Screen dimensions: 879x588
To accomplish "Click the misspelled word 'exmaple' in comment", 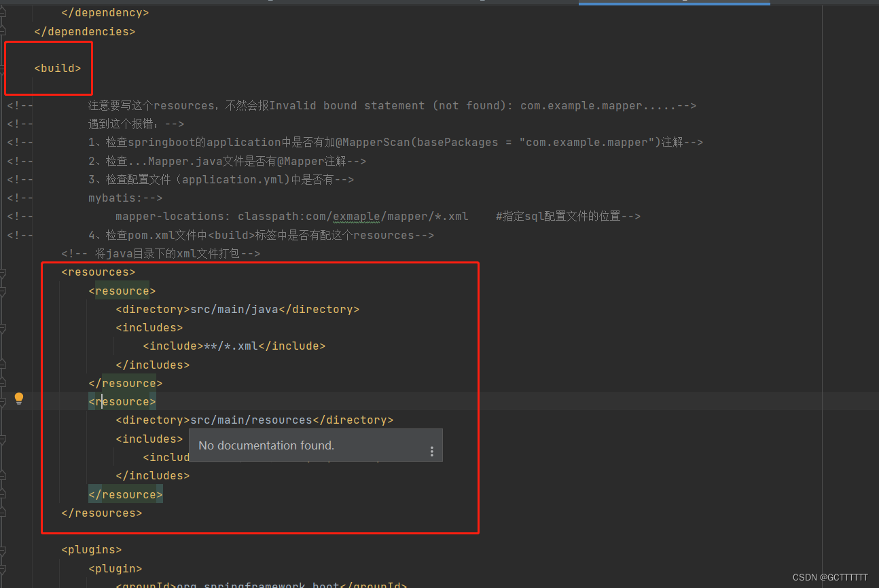I will (356, 217).
